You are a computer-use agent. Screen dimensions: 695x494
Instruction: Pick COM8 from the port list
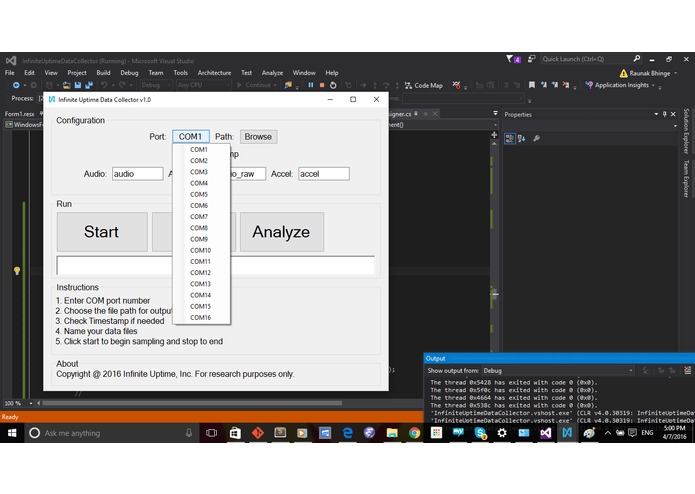pos(201,228)
